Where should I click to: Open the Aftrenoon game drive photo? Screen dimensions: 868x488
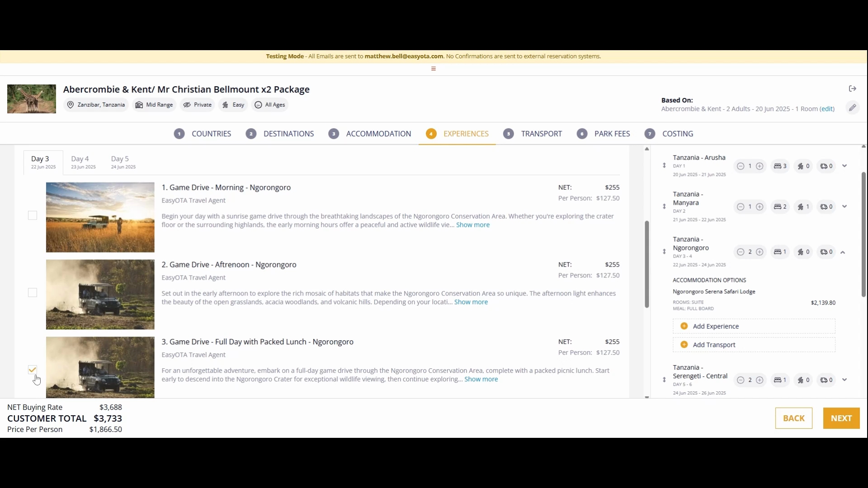pos(100,295)
